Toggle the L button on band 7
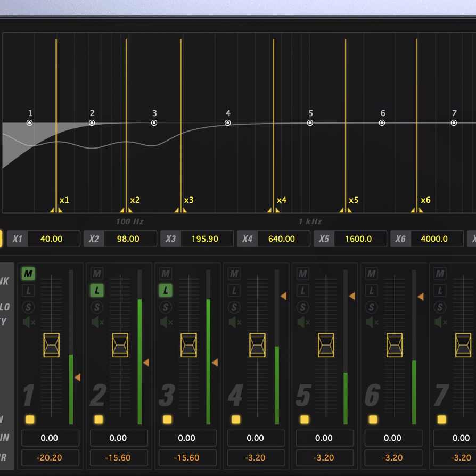 [440, 291]
